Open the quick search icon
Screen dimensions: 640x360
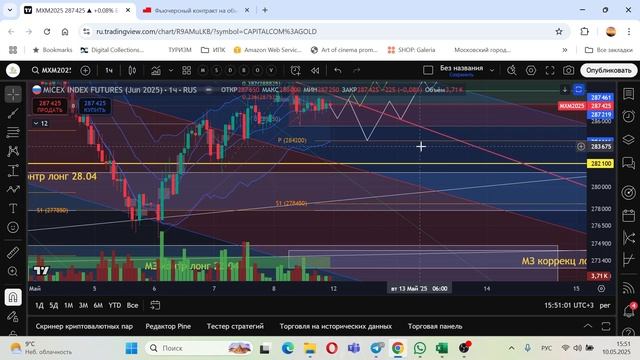click(x=511, y=70)
